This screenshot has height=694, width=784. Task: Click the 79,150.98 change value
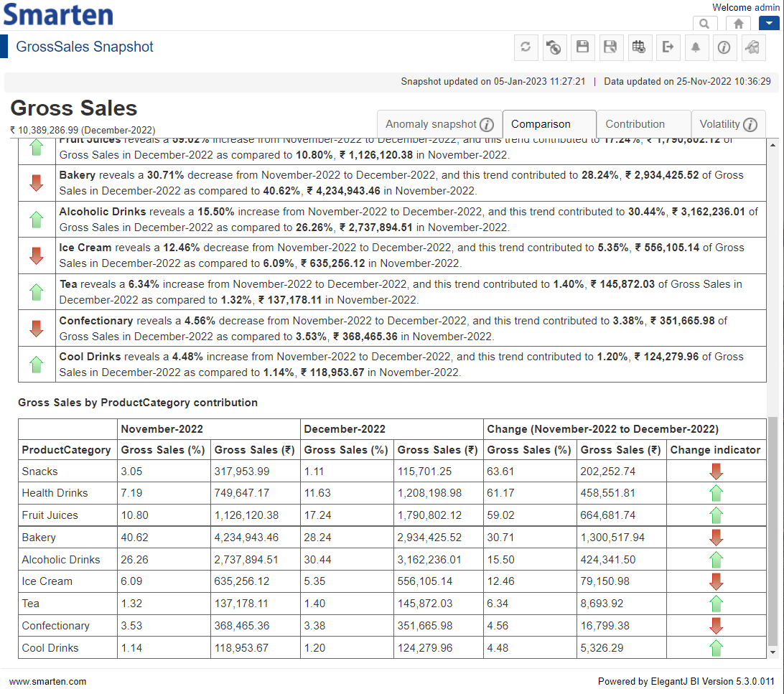[605, 581]
